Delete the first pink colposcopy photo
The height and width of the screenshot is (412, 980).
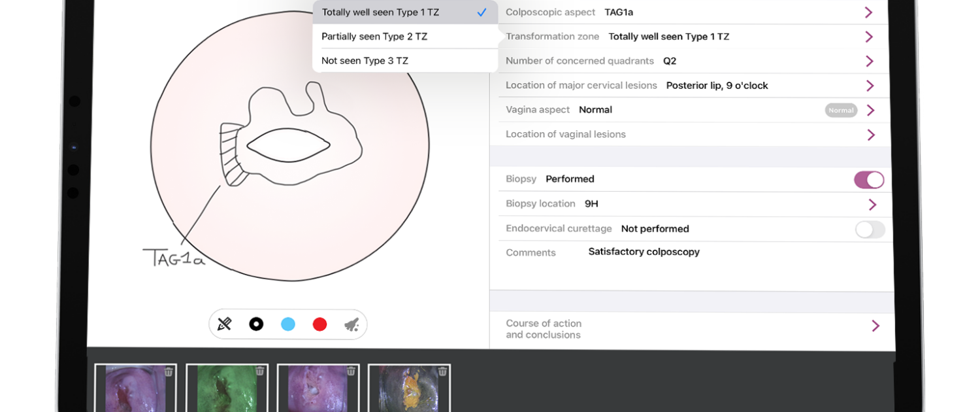169,371
